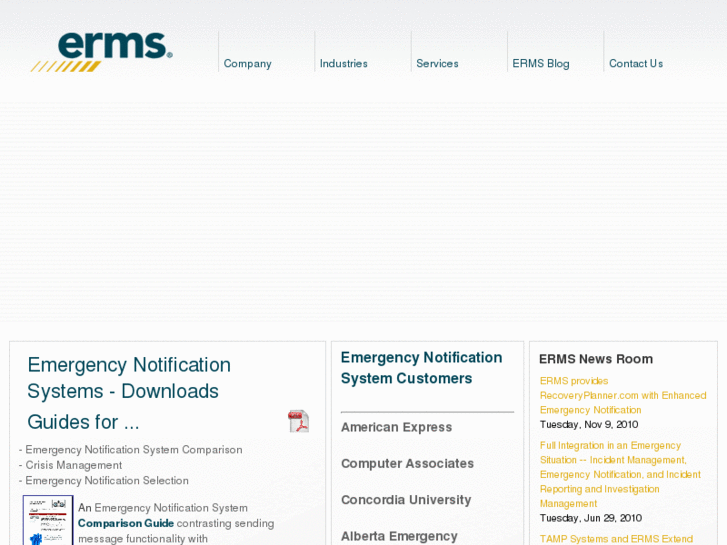This screenshot has height=545, width=727.
Task: Read the Full Integration in an Emergency article
Action: pos(620,474)
